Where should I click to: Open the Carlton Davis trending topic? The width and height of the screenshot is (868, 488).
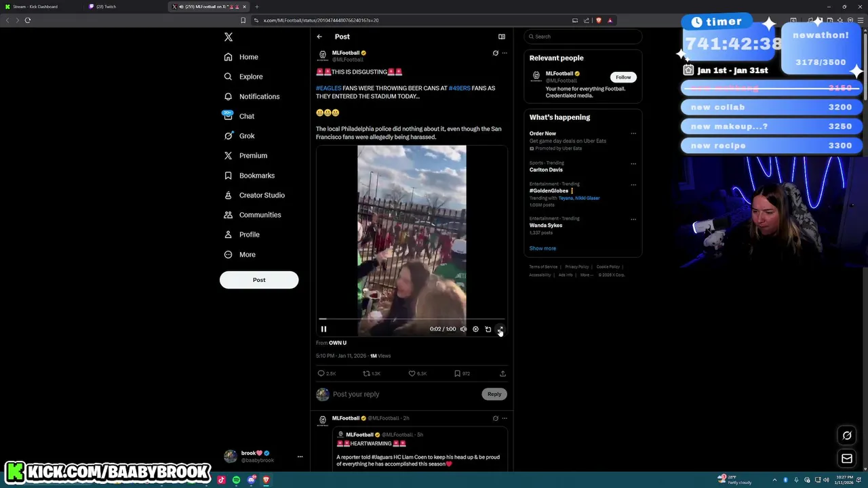pos(546,169)
